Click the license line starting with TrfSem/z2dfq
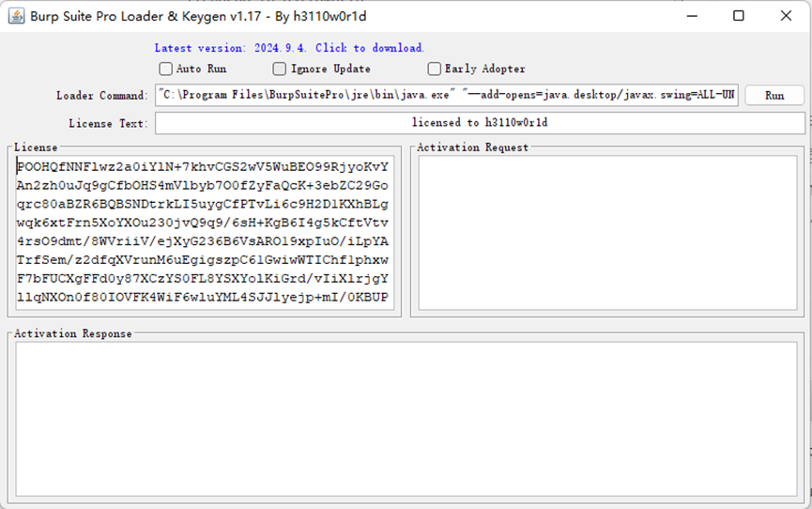Screen dimensions: 812x509 coord(203,260)
